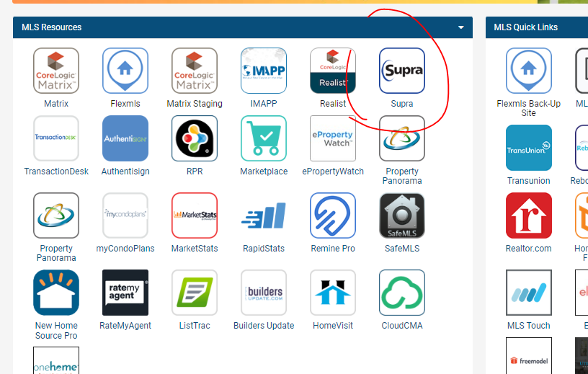Open the Remine Pro icon
Screen dimensions: 588x374
(333, 215)
